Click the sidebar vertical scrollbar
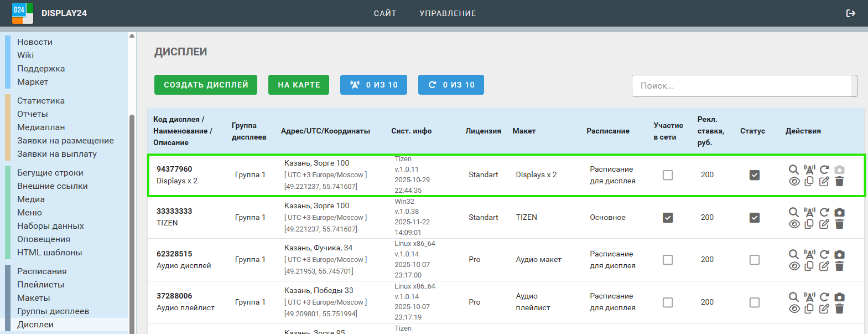Image resolution: width=868 pixels, height=334 pixels. [132, 222]
